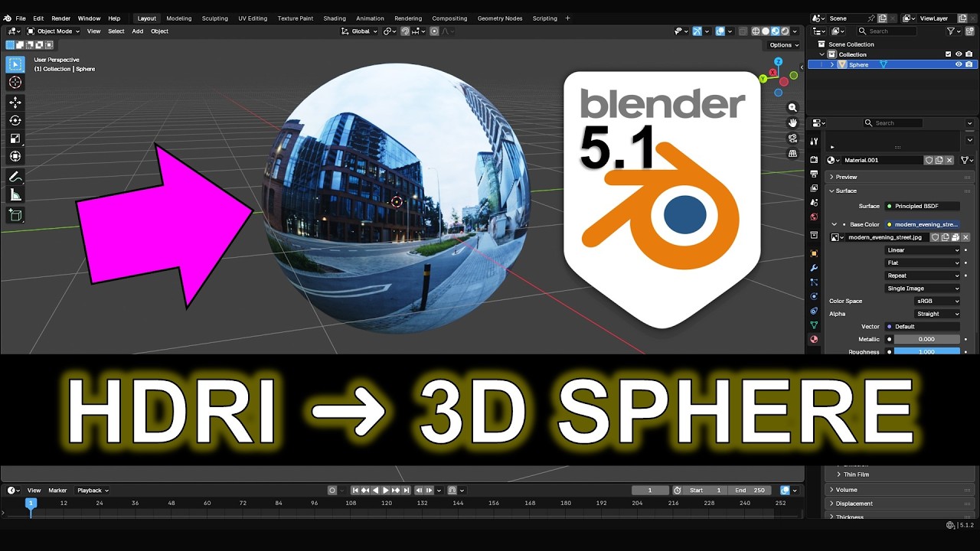Open the Render properties tab

(814, 160)
